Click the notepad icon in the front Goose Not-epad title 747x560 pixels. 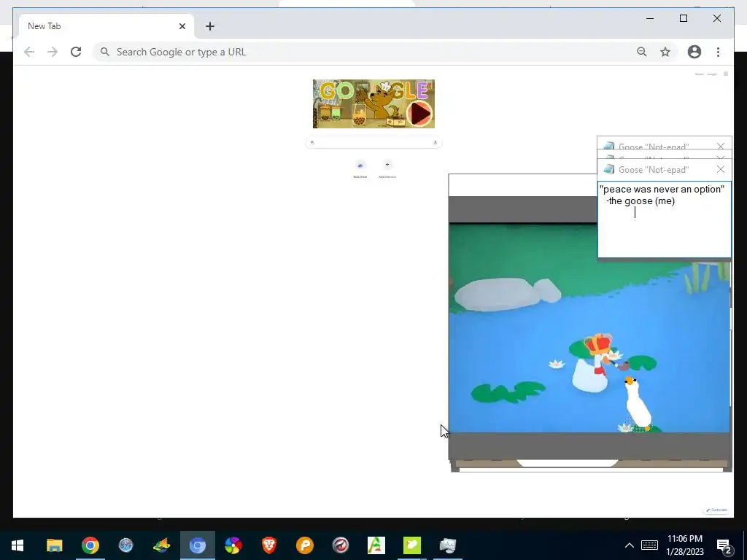tap(608, 169)
